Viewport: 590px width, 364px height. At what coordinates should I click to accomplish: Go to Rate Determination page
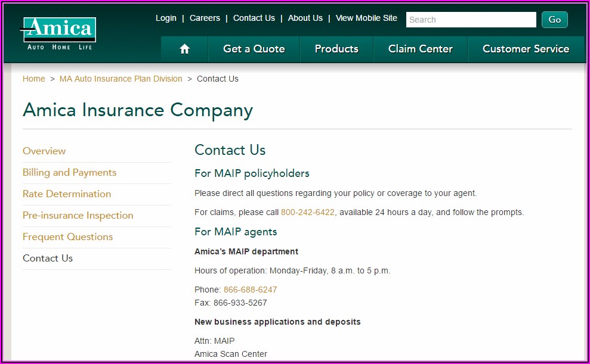point(67,194)
